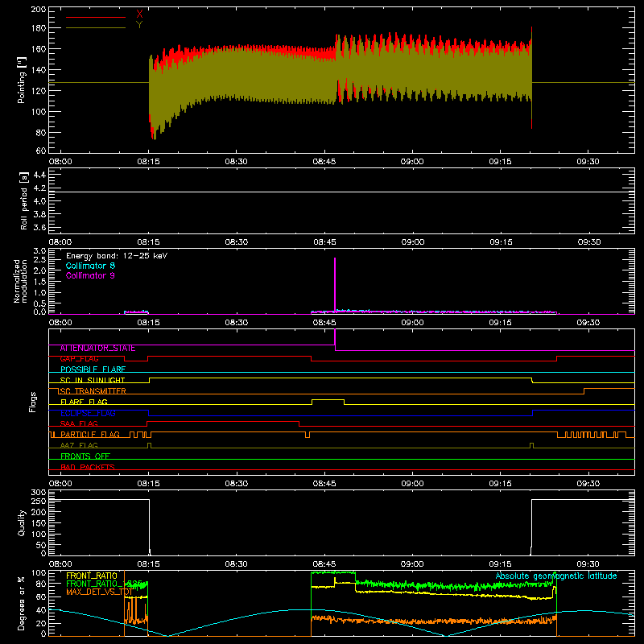
Task: Click '09:15' under the modulation plot
Action: [500, 323]
